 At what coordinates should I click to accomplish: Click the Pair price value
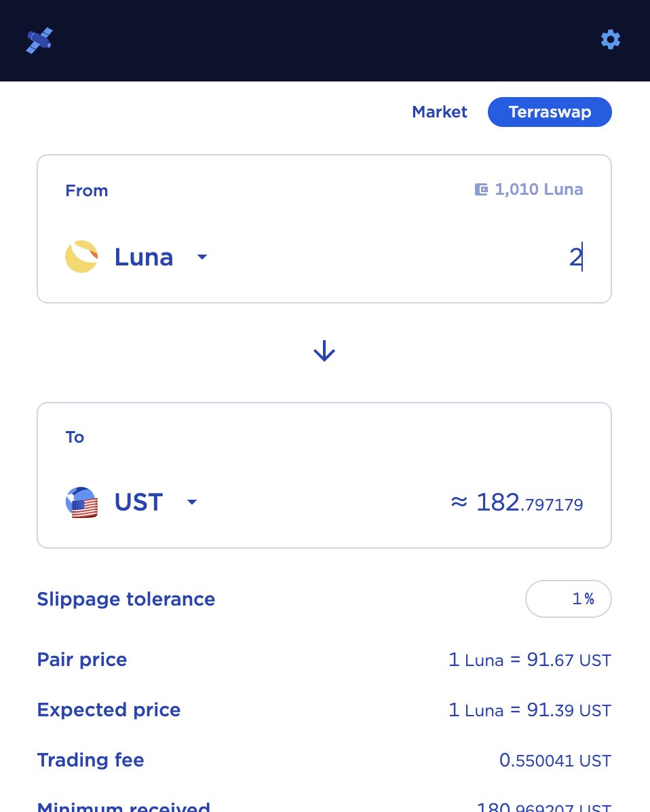click(x=529, y=660)
